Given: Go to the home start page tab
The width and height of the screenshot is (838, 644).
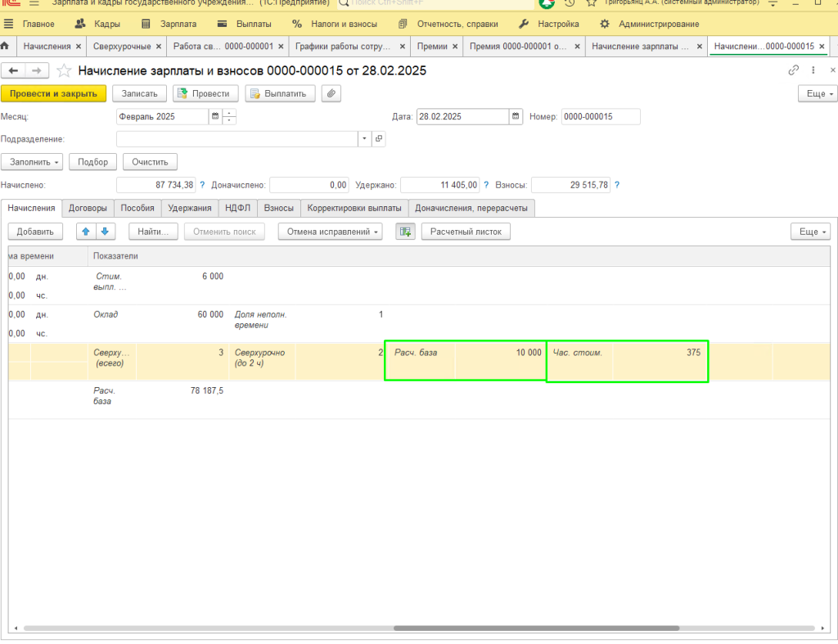Looking at the screenshot, I should click(x=6, y=46).
